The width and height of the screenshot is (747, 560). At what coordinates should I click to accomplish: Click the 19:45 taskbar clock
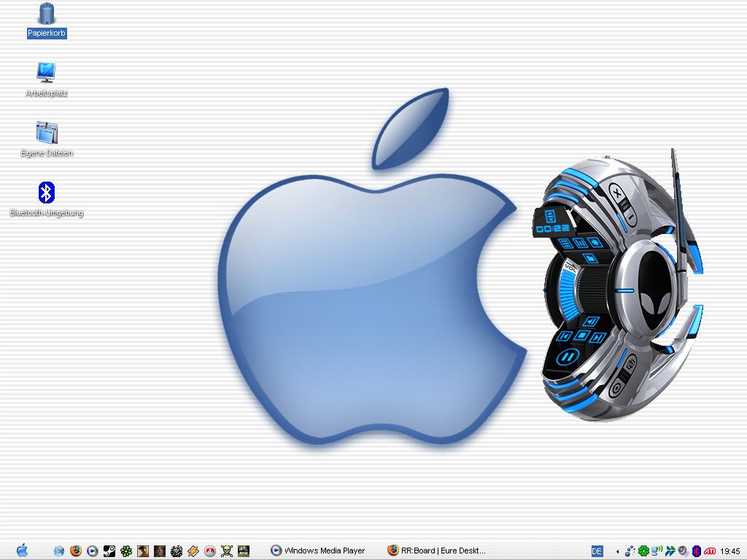coord(729,551)
